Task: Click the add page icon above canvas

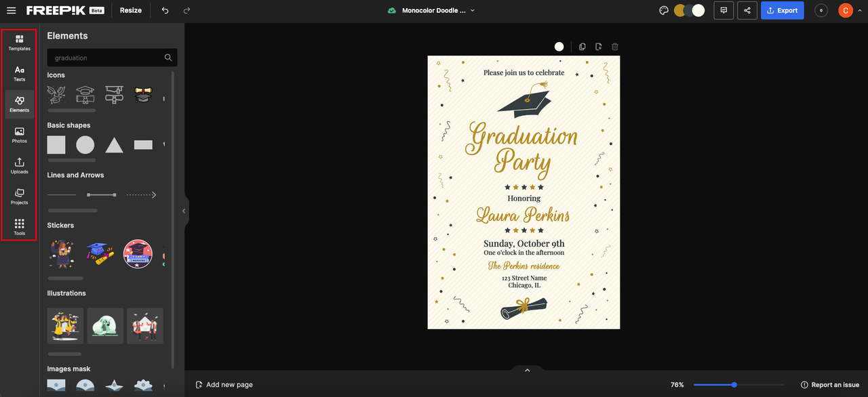Action: pyautogui.click(x=599, y=47)
